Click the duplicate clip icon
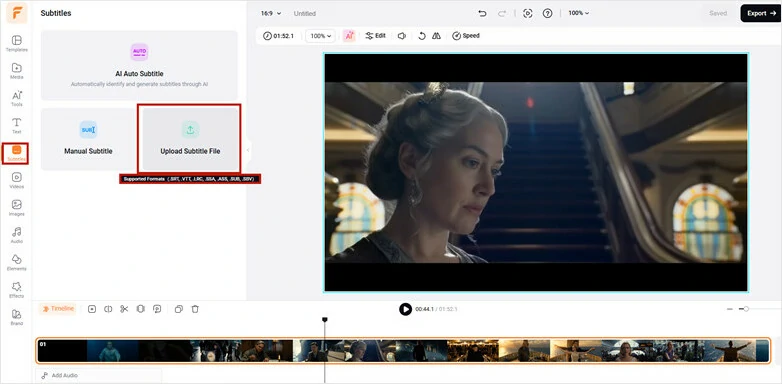The width and height of the screenshot is (782, 384). [179, 309]
